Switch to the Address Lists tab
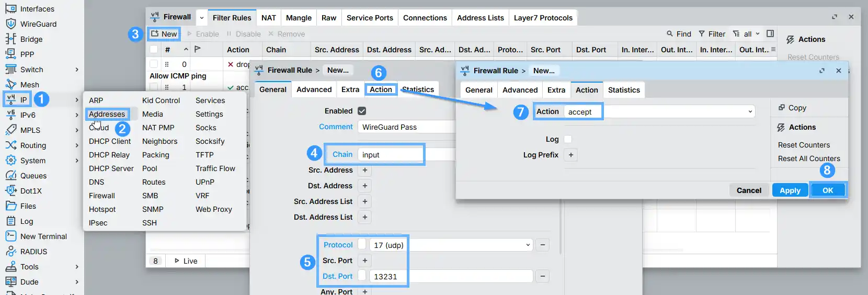 point(481,18)
